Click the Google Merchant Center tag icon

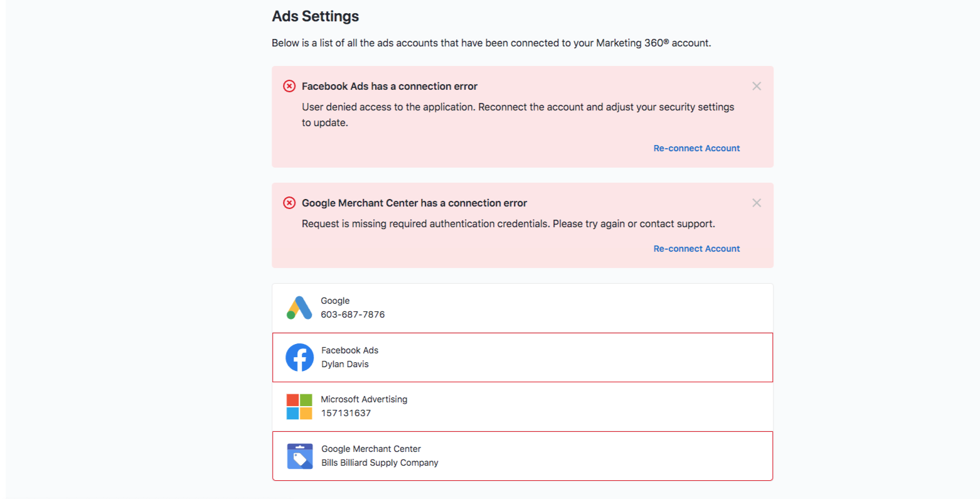click(x=299, y=456)
